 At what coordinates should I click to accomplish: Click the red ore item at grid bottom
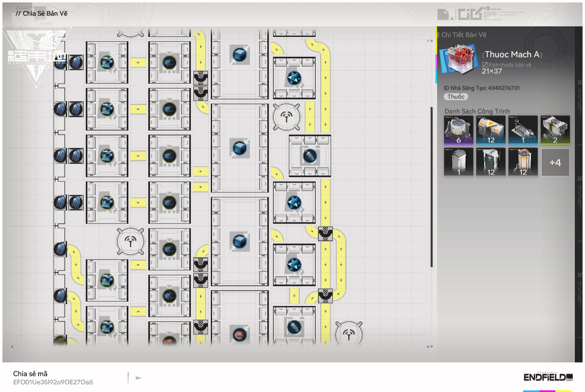coord(240,334)
